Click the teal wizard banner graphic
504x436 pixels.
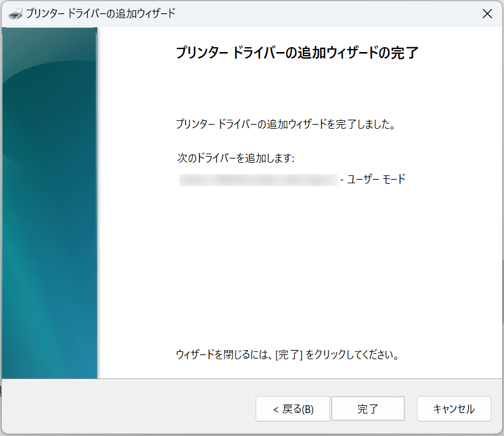[50, 200]
